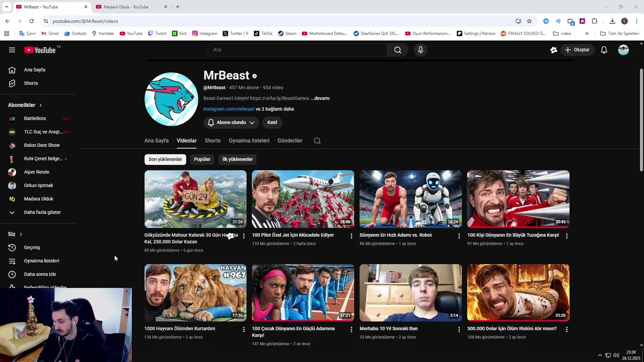Open options for 100 Çocuk video
Image resolution: width=644 pixels, height=362 pixels.
(352, 329)
